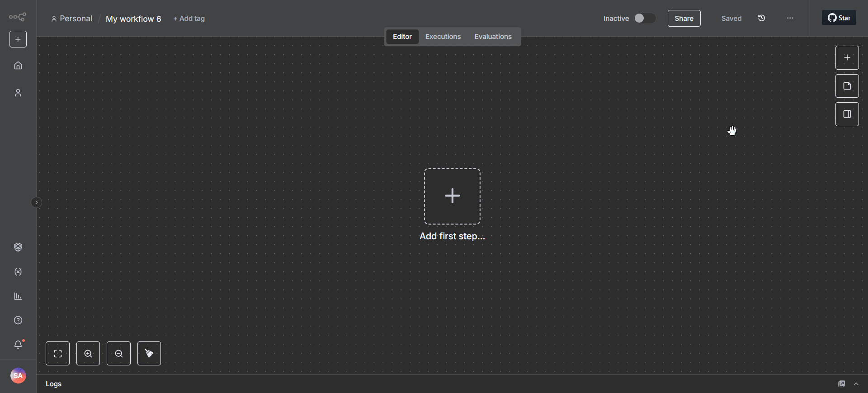This screenshot has height=393, width=868.
Task: Switch to the Executions tab
Action: coord(443,37)
